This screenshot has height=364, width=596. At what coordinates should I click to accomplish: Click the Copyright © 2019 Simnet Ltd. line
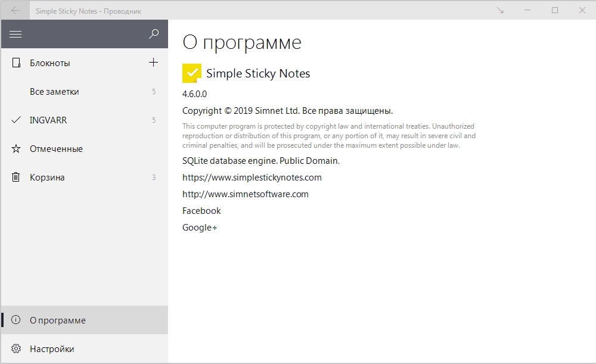pyautogui.click(x=288, y=111)
